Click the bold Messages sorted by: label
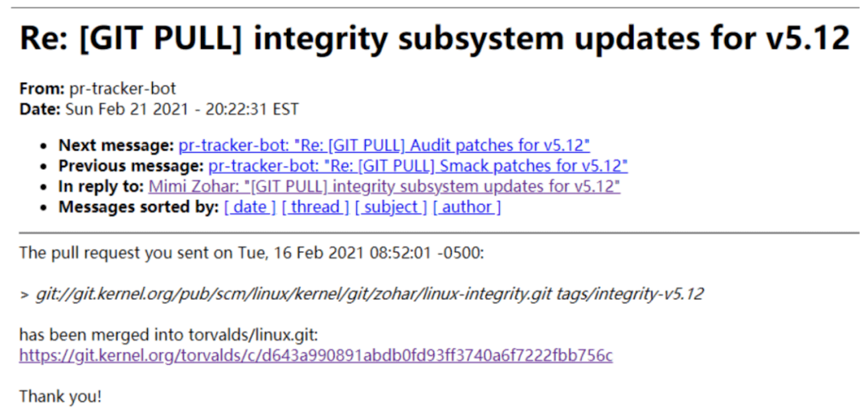This screenshot has height=417, width=868. point(139,206)
